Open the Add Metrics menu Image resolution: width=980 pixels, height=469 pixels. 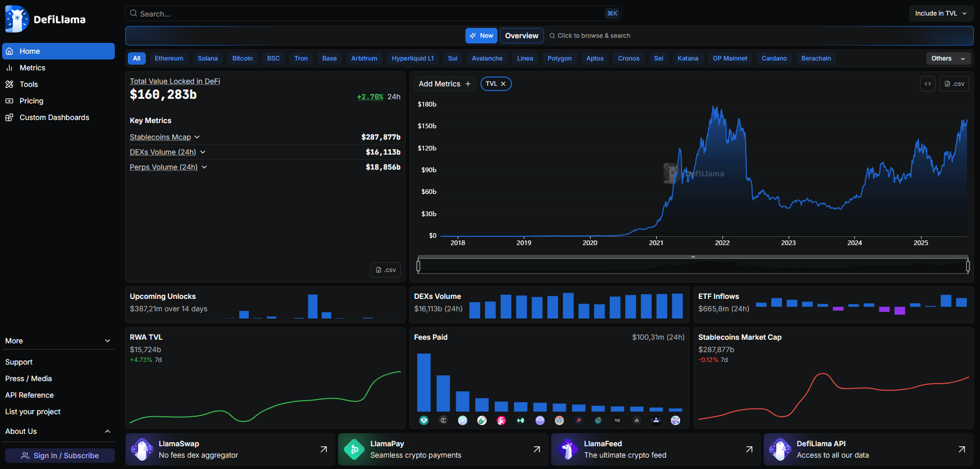(445, 84)
